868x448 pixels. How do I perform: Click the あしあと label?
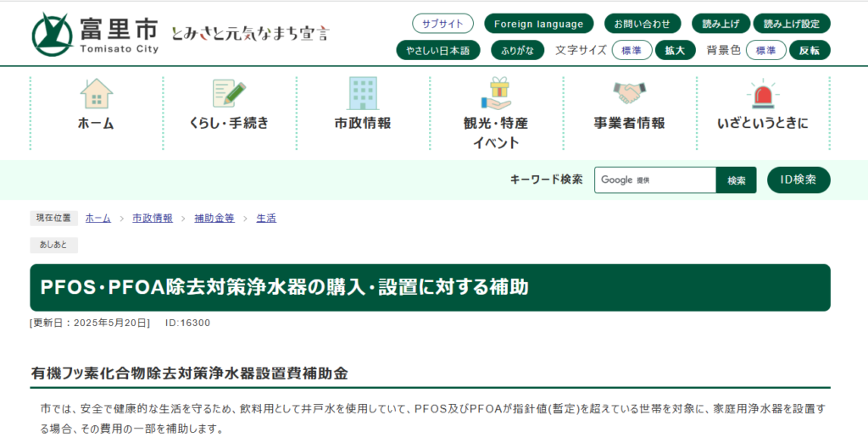pos(53,245)
